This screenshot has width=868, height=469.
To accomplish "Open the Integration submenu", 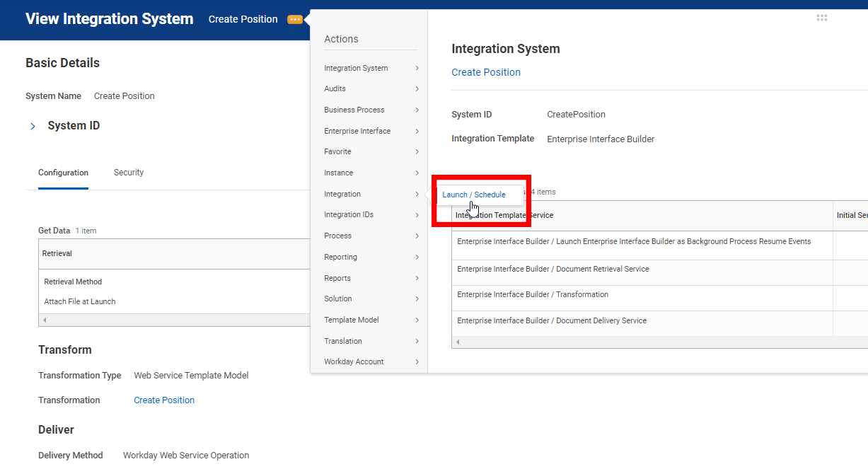I will 371,195.
